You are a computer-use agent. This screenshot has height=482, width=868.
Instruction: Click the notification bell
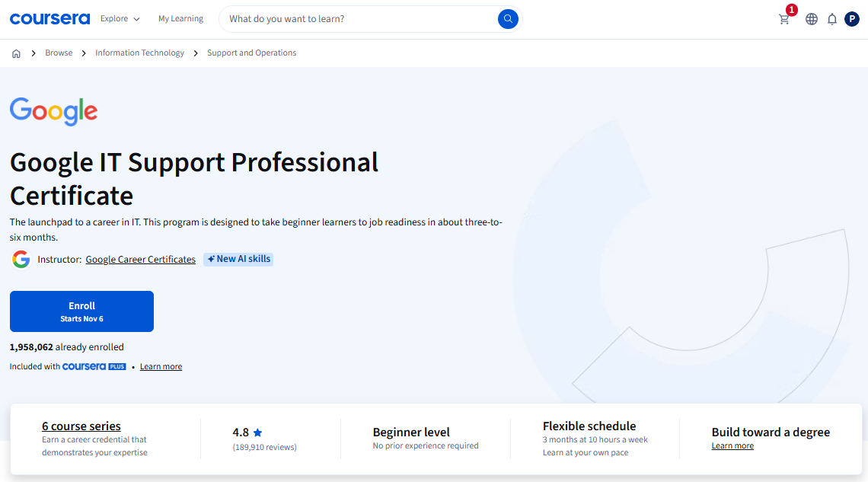(x=832, y=19)
